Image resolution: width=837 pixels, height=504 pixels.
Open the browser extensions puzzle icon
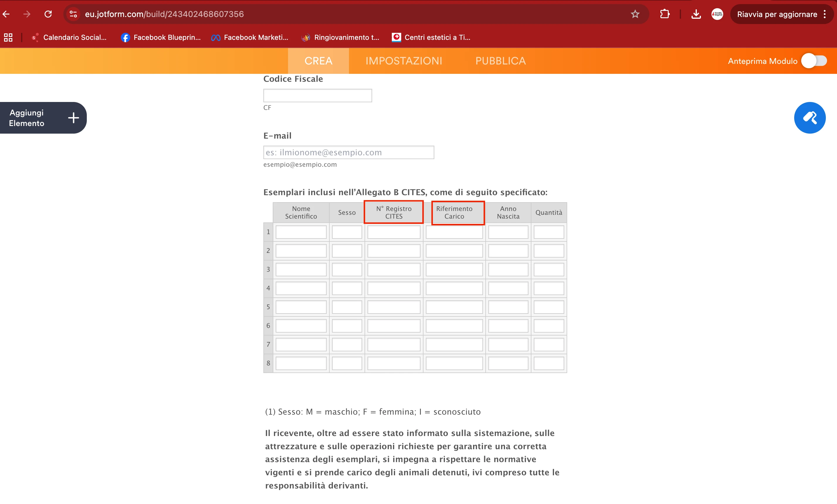tap(665, 14)
